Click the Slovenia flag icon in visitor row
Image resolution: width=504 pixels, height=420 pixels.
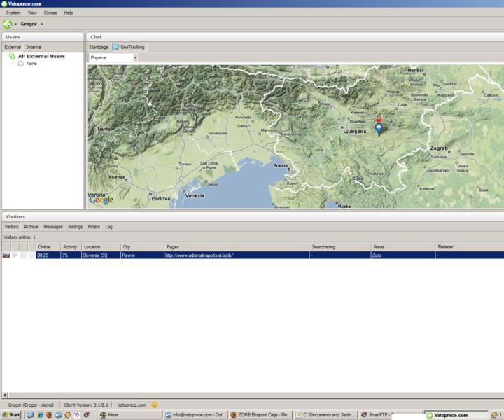tap(6, 255)
